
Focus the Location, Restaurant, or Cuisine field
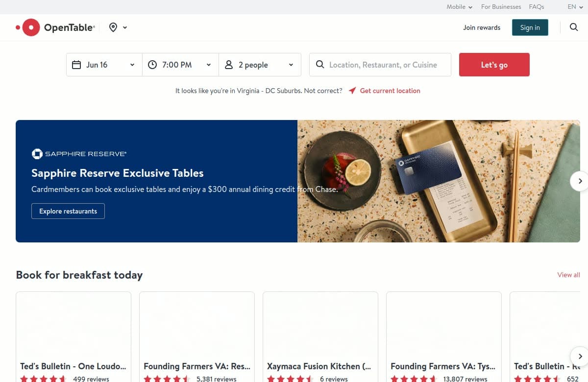click(380, 65)
